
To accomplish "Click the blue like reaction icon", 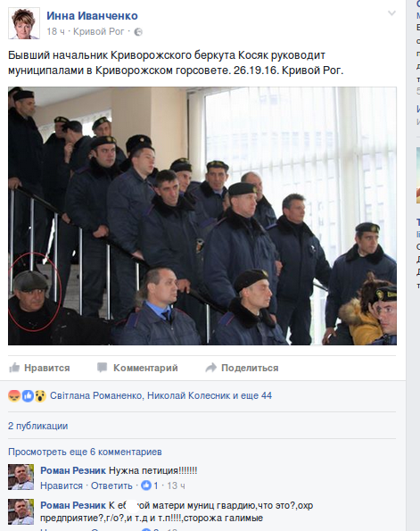I will tap(28, 395).
